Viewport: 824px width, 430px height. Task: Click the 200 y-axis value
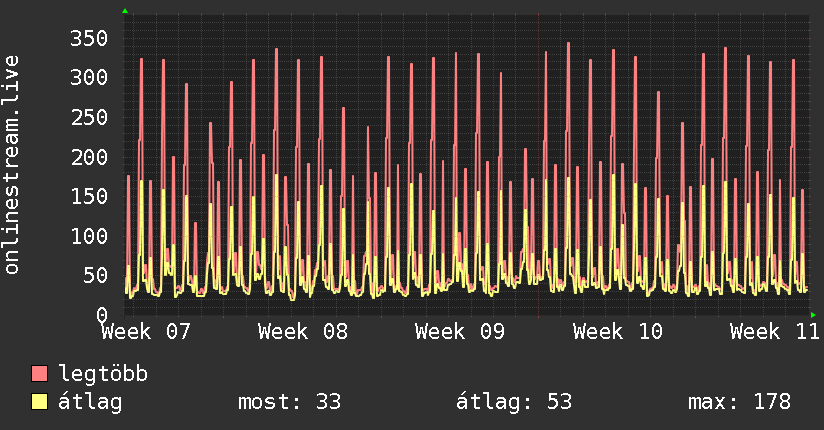(89, 157)
